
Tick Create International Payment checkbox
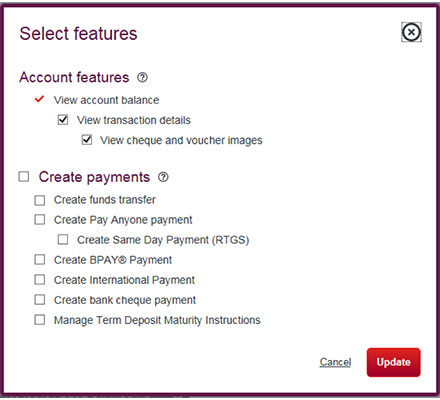point(40,280)
